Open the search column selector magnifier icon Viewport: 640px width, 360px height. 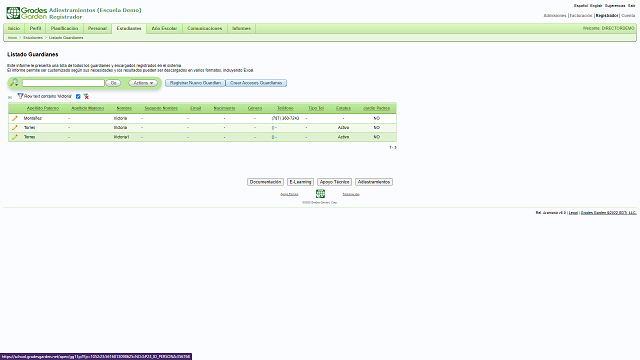pos(14,83)
